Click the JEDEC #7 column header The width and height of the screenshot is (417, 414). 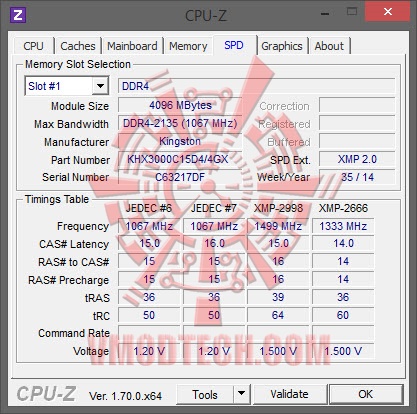coord(213,208)
